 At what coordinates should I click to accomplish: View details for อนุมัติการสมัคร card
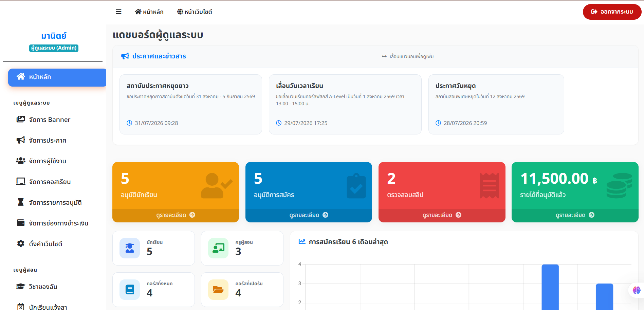[309, 215]
